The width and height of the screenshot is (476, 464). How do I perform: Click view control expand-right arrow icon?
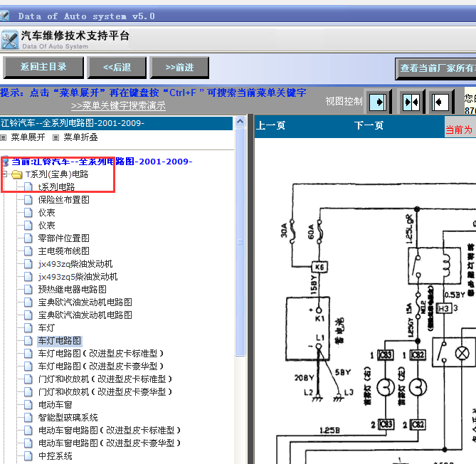point(378,102)
